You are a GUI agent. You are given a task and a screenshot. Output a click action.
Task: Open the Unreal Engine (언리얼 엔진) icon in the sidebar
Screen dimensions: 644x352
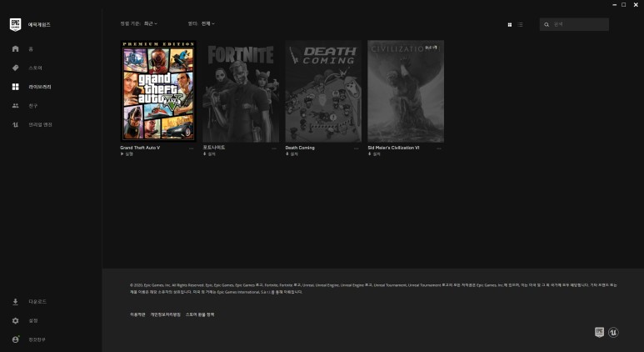[15, 124]
